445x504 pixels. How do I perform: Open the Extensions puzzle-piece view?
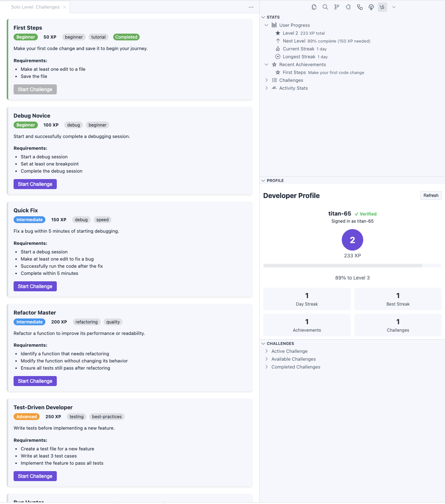click(x=348, y=7)
